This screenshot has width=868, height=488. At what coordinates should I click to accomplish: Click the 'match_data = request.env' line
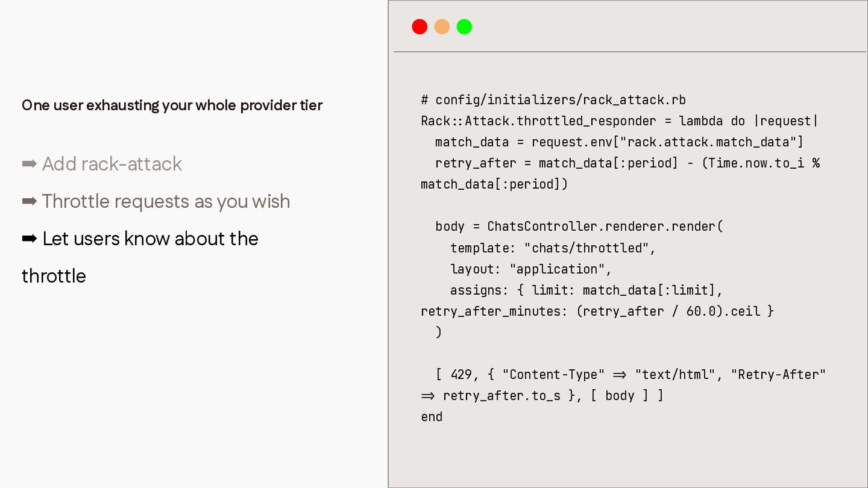click(x=620, y=142)
